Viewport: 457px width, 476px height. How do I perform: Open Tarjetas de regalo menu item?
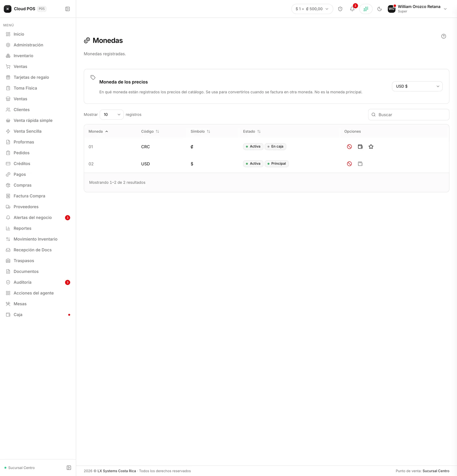[x=38, y=77]
